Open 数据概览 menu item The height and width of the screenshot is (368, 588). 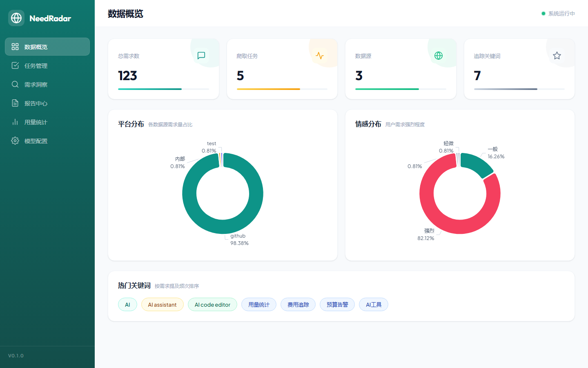pos(47,47)
